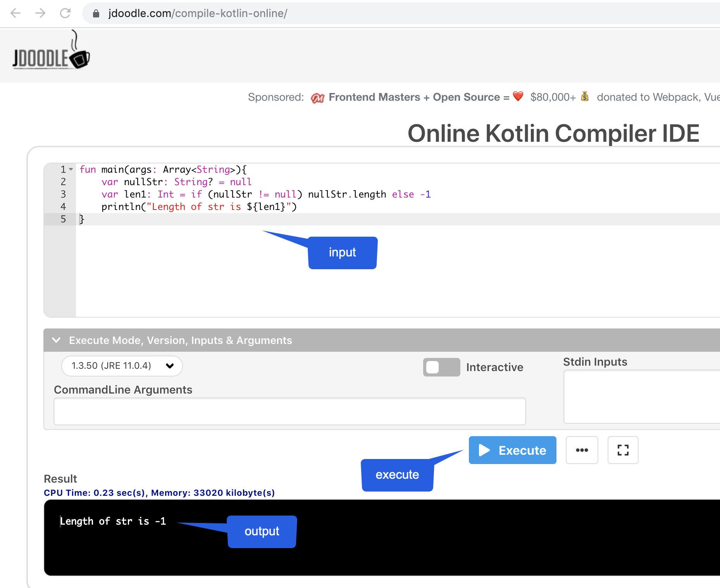Click the browser forward arrow

point(40,13)
